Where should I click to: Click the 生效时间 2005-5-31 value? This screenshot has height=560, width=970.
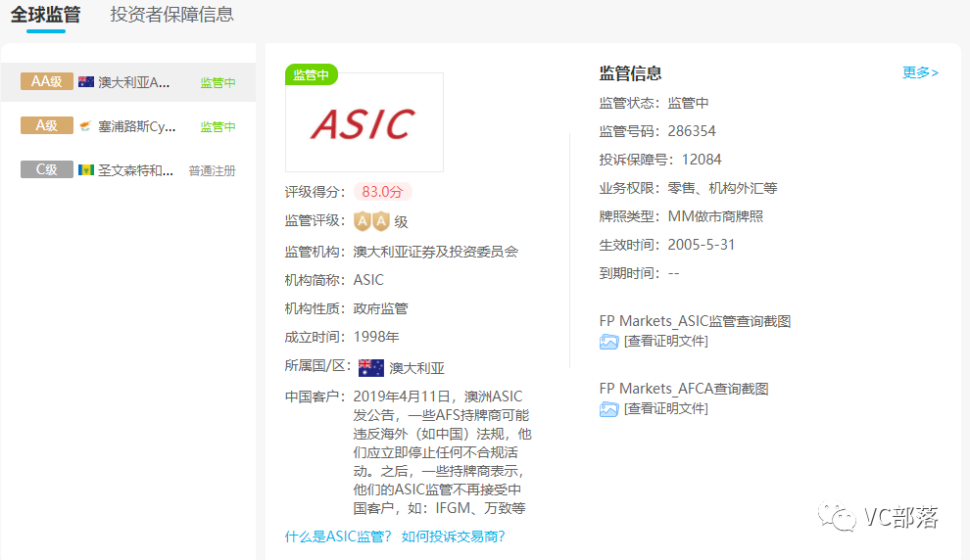[702, 245]
